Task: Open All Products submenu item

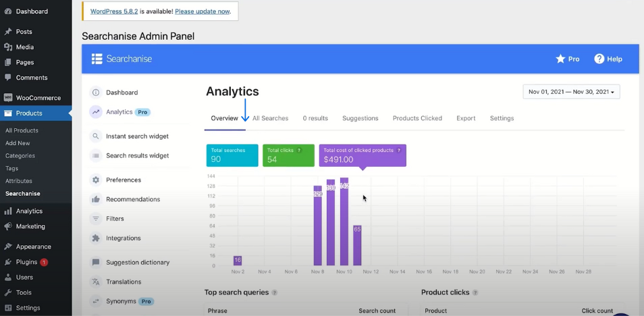Action: tap(22, 130)
